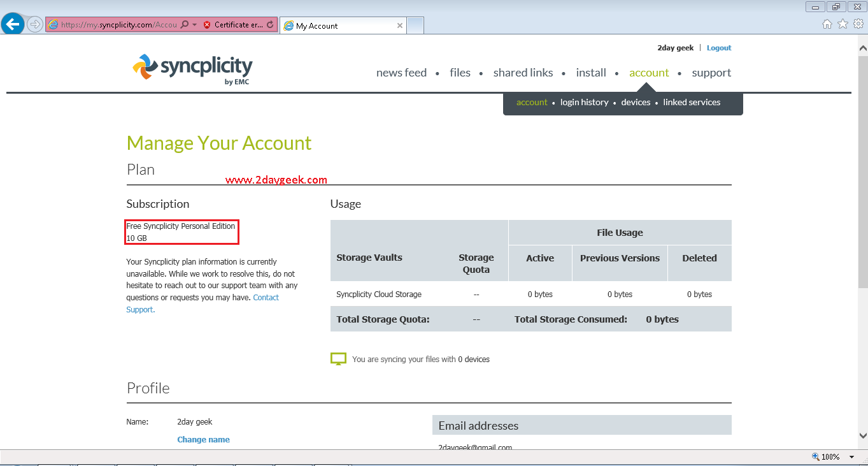Click the Syncplicity Cloud Storage row label
The height and width of the screenshot is (466, 868).
pyautogui.click(x=379, y=295)
